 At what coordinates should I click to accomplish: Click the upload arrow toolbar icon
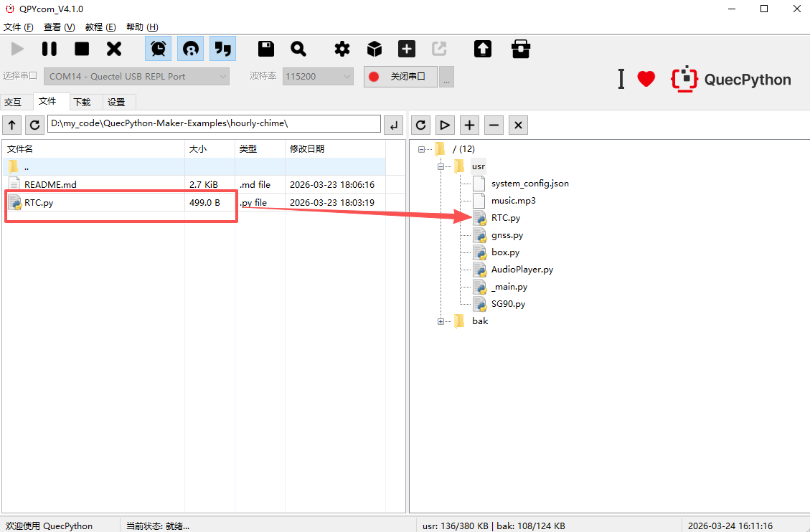tap(483, 49)
